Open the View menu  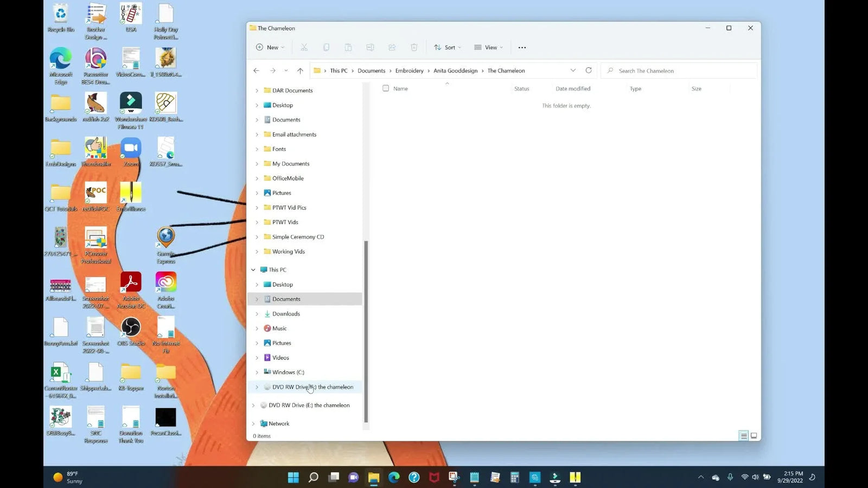[488, 47]
